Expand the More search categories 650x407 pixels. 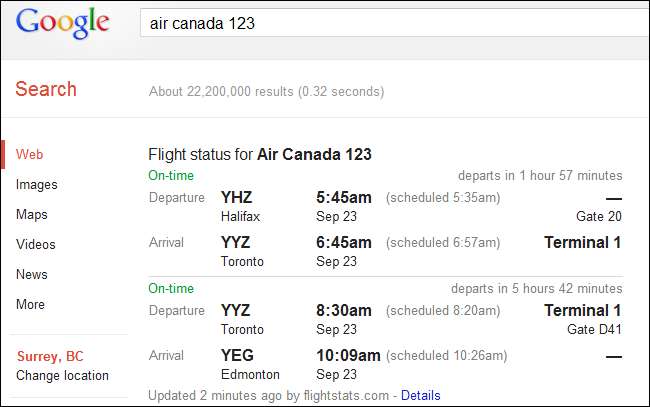tap(30, 304)
